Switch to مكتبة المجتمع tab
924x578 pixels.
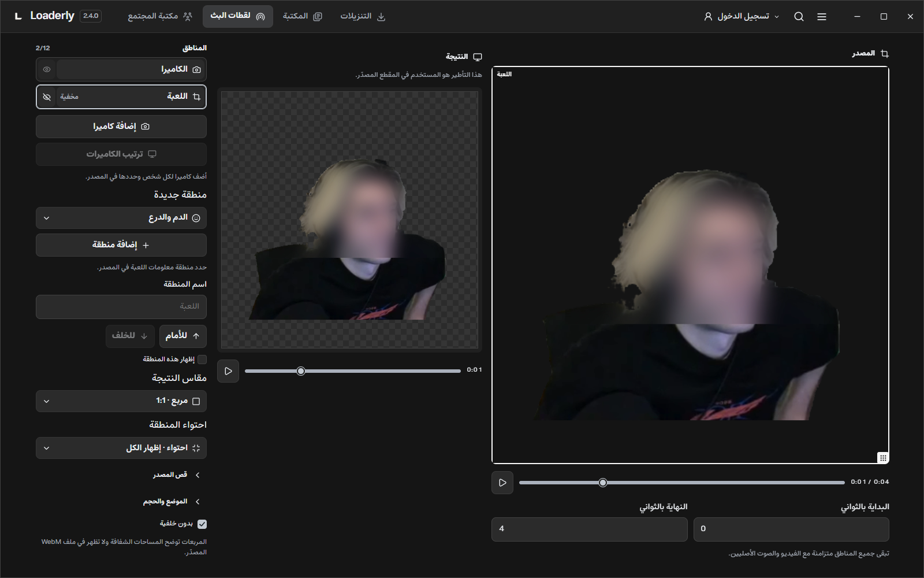(160, 17)
